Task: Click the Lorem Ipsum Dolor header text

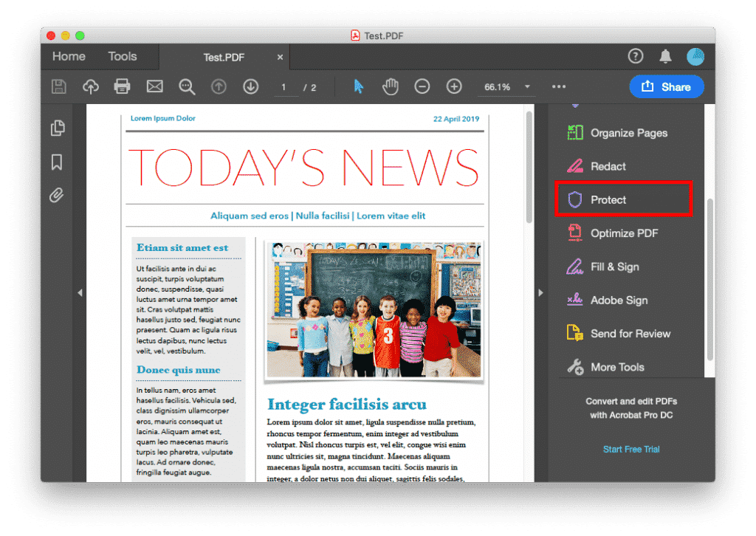Action: click(163, 118)
